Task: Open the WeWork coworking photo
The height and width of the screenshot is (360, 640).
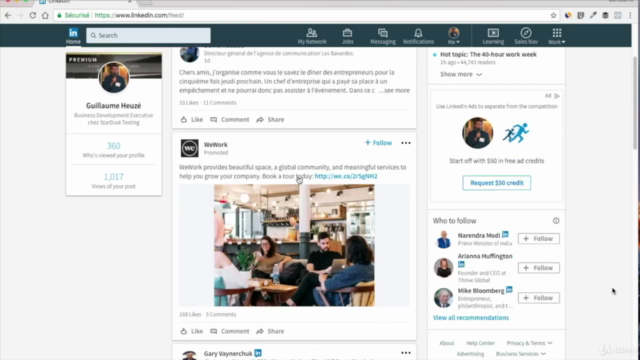Action: pyautogui.click(x=294, y=245)
